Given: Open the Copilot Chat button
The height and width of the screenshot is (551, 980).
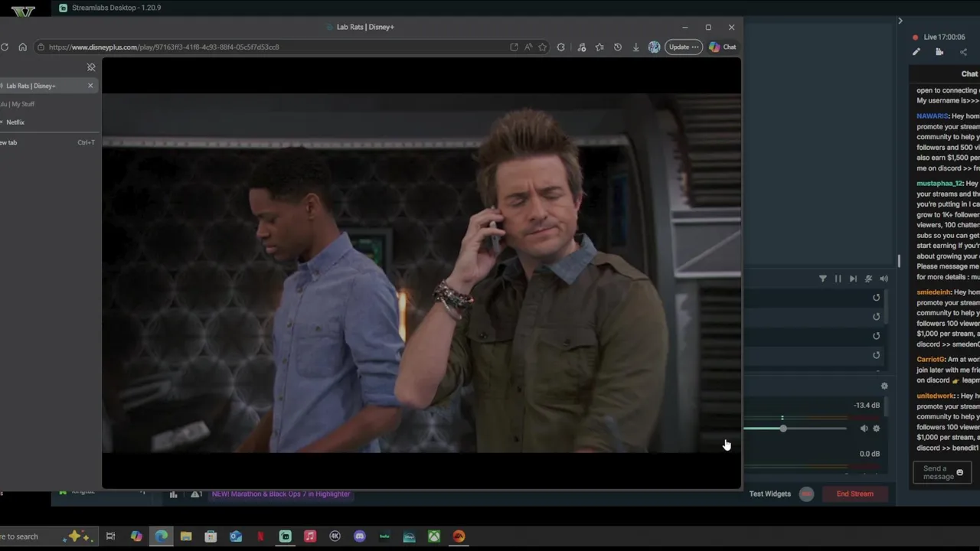Looking at the screenshot, I should coord(723,47).
